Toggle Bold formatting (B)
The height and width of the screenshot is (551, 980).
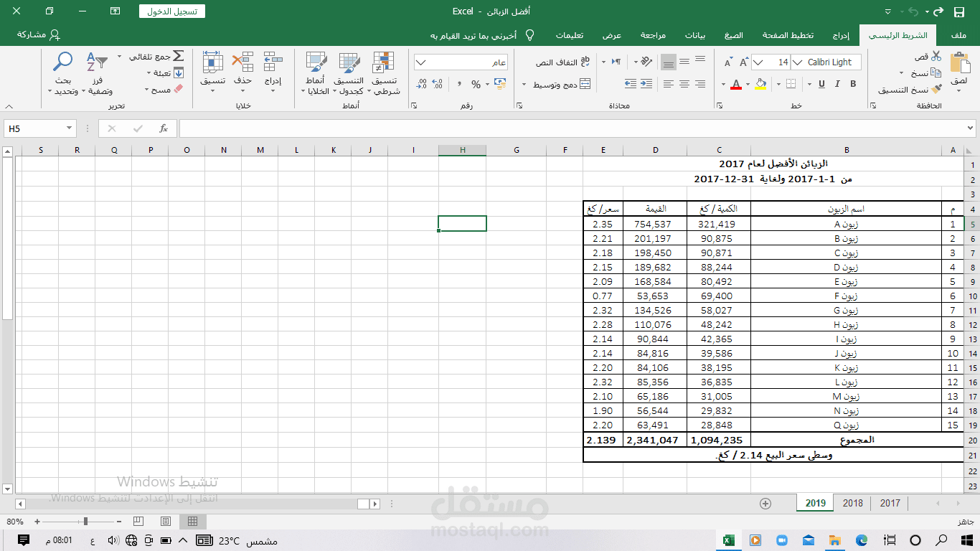[x=853, y=85]
